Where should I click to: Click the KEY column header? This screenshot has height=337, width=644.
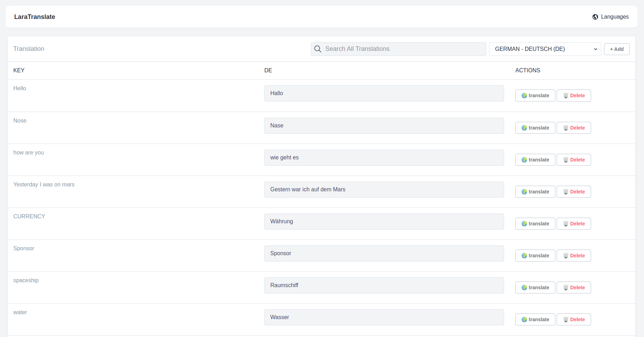coord(19,71)
